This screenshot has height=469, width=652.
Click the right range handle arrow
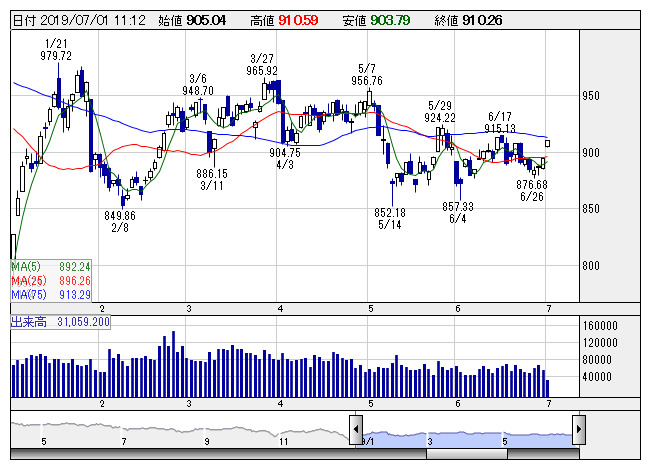coord(577,429)
